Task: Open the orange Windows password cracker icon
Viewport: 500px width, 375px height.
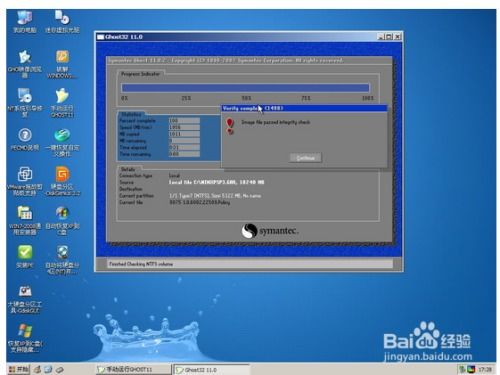Action: 62,64
